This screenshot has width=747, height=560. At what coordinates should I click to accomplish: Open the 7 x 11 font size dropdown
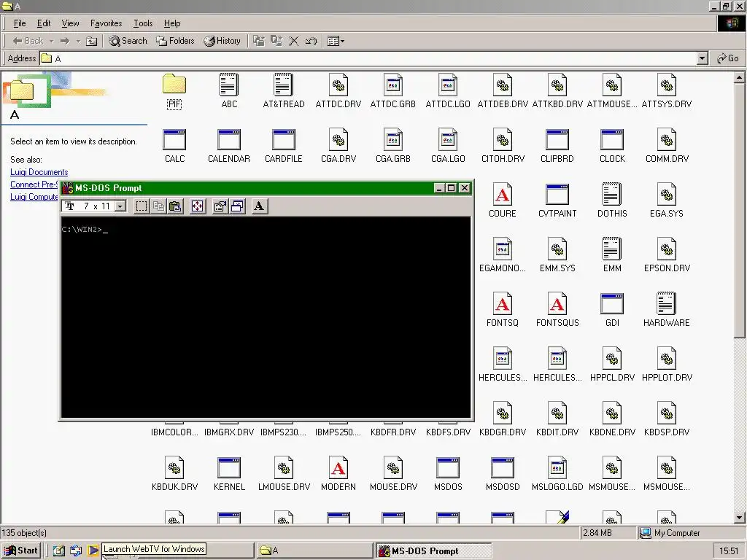tap(120, 206)
